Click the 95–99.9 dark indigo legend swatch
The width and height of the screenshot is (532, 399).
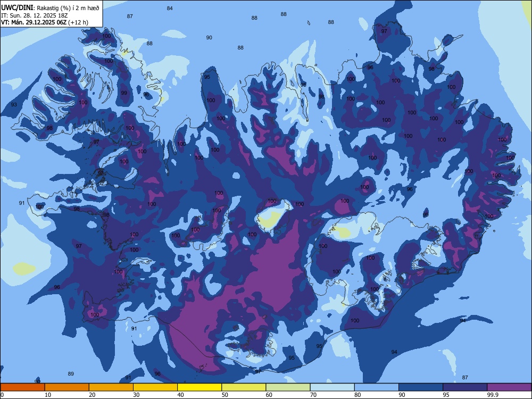[x=465, y=387]
